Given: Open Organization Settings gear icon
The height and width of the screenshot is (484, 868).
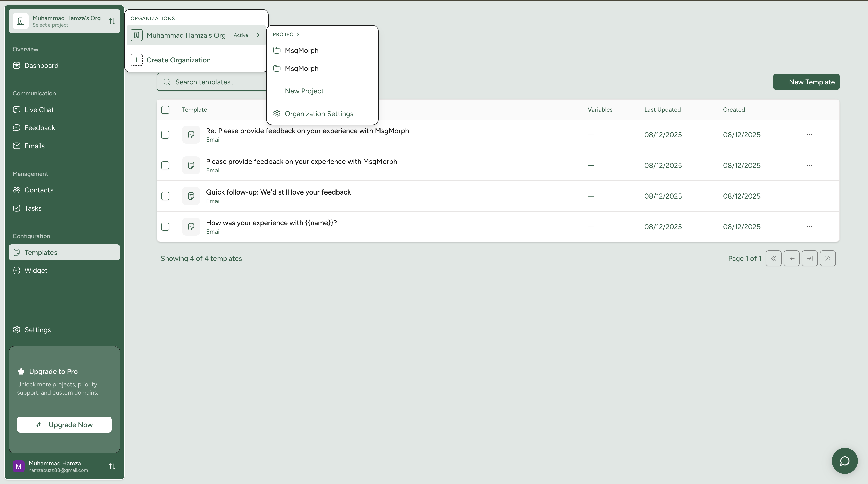Looking at the screenshot, I should [x=277, y=114].
